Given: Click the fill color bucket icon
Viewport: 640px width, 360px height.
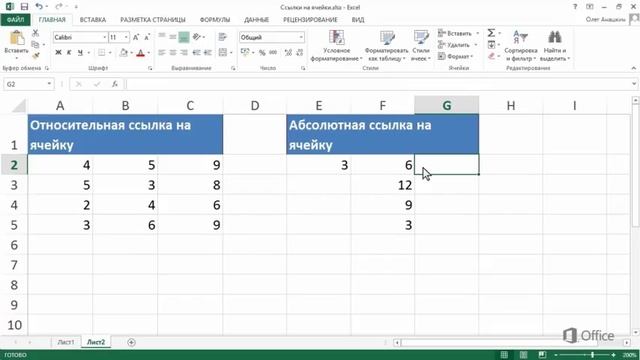Looking at the screenshot, I should click(123, 53).
